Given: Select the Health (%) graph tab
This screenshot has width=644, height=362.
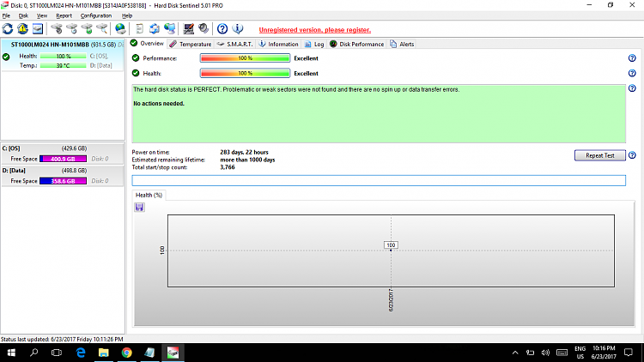Looking at the screenshot, I should coord(149,195).
